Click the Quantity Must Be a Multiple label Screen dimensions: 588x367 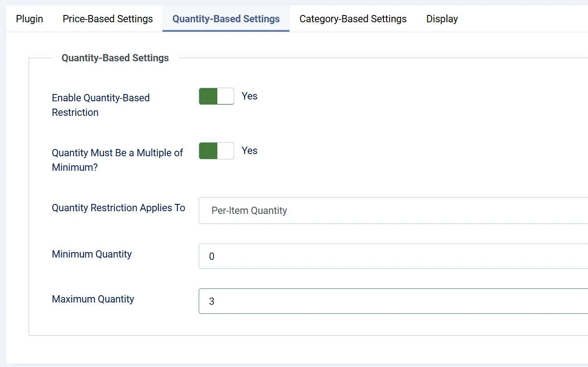(118, 160)
